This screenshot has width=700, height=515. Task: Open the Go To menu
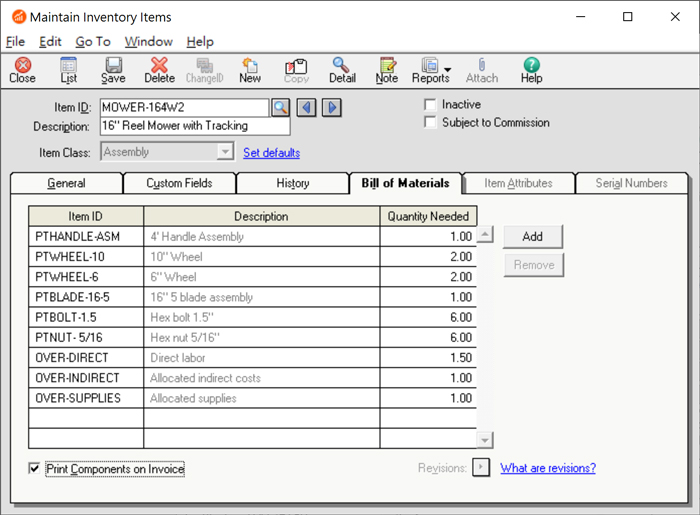(x=93, y=42)
